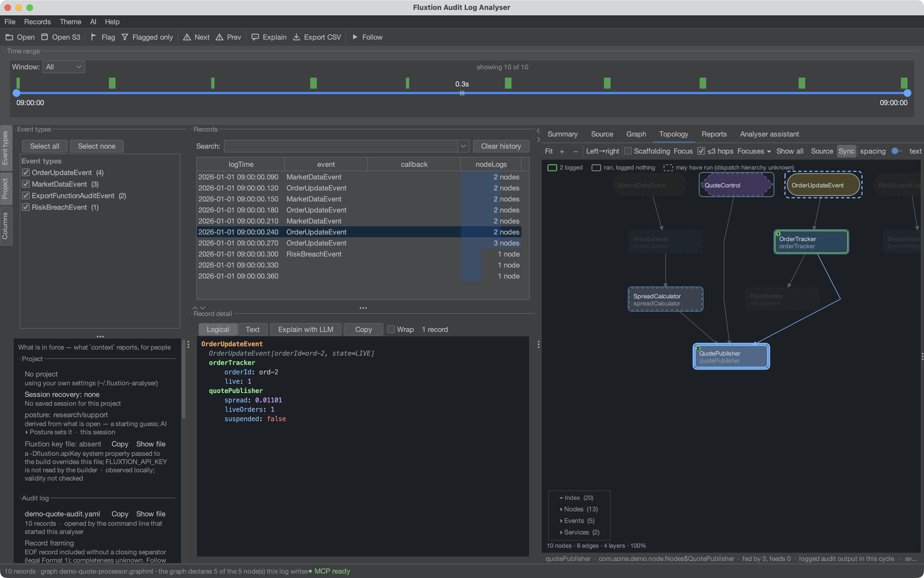The height and width of the screenshot is (578, 924).
Task: Open the File menu
Action: pos(10,22)
